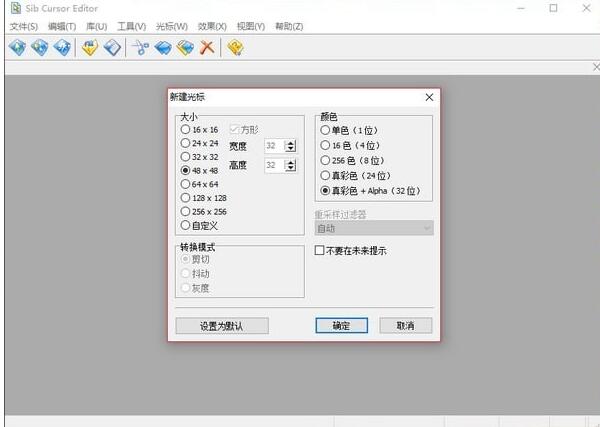
Task: Maximize the Sib Cursor Editor window
Action: [553, 8]
